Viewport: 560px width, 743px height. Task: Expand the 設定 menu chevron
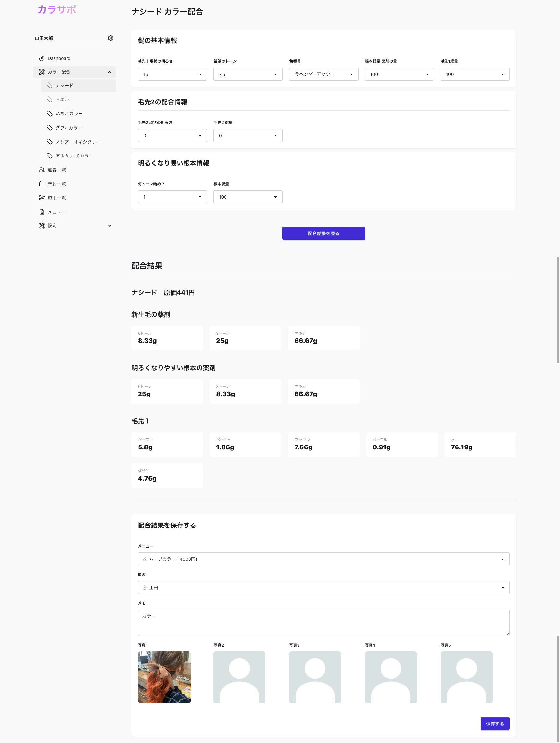[109, 226]
